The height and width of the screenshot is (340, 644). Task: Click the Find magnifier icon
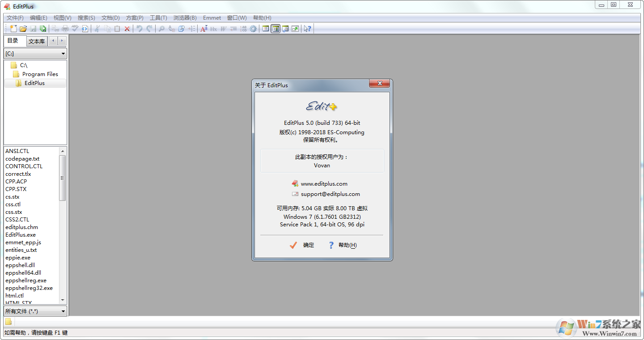pos(161,29)
